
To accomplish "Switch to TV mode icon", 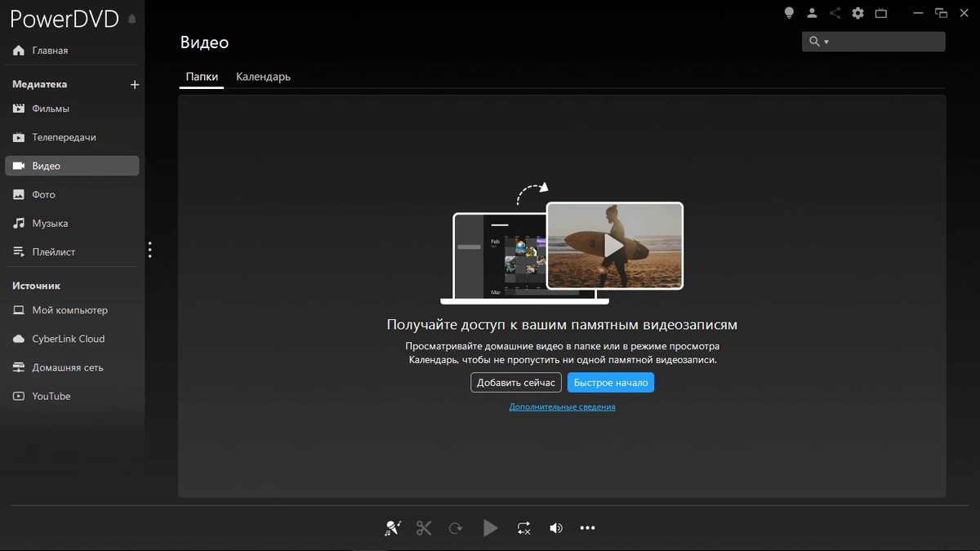I will tap(881, 13).
